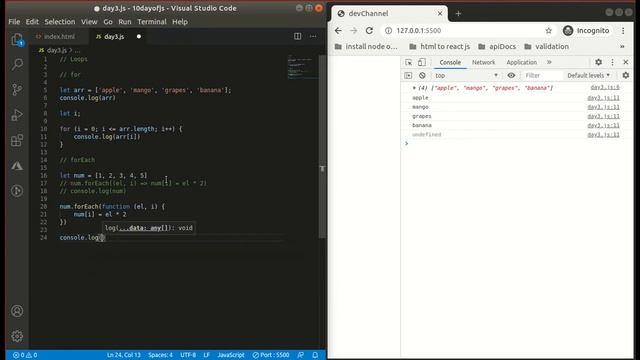
Task: Open the Search view in VS Code
Action: [x=17, y=64]
